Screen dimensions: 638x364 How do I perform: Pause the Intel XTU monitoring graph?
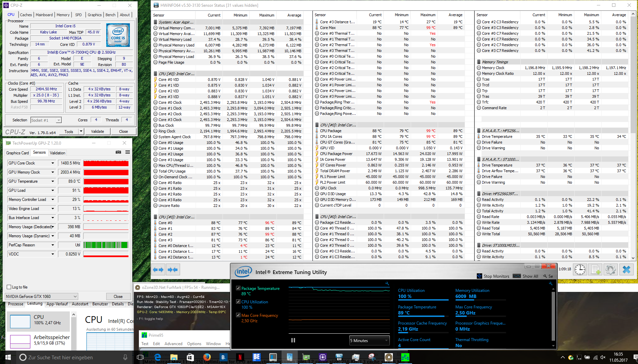pyautogui.click(x=293, y=340)
